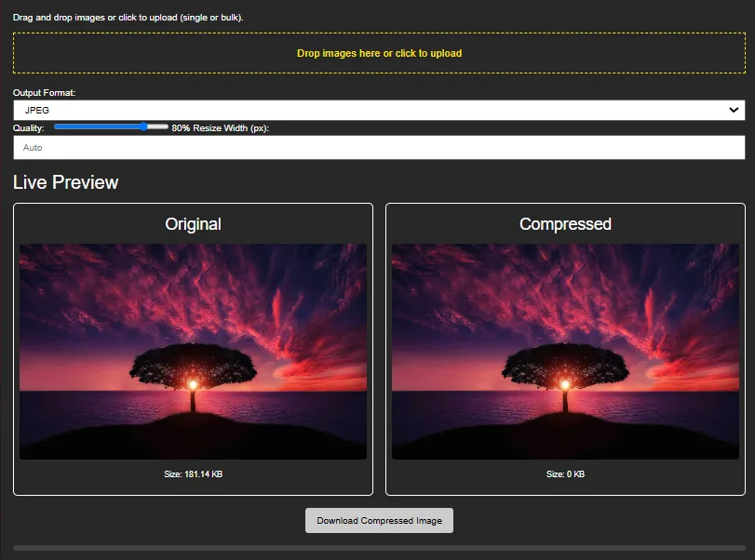Screen dimensions: 755x560
Task: Select the Original panel title
Action: (193, 224)
